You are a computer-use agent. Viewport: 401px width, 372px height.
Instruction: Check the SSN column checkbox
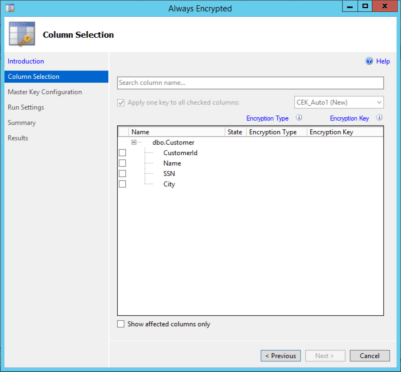click(x=122, y=173)
